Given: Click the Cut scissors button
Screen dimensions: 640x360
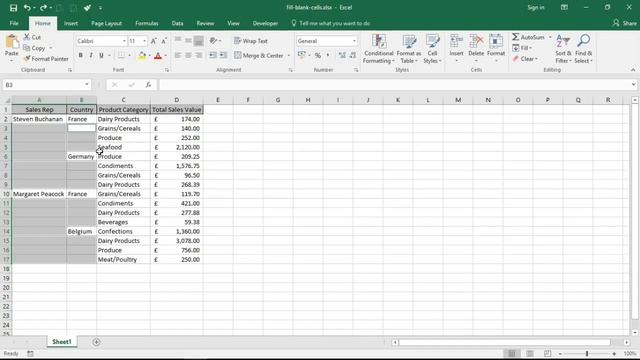Looking at the screenshot, I should (32, 37).
